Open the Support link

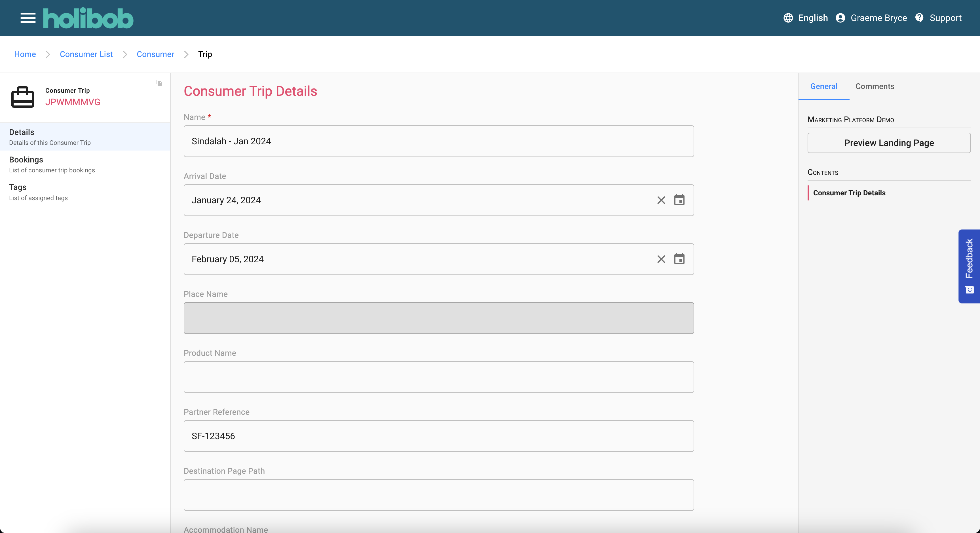[945, 18]
